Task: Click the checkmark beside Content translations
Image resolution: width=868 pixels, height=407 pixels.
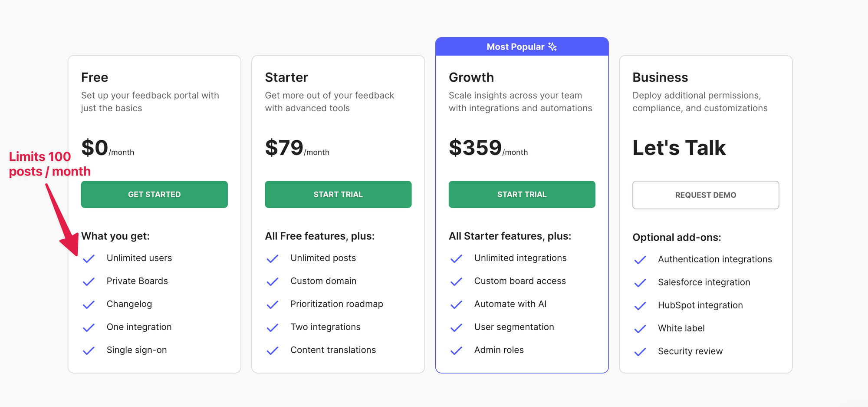Action: pyautogui.click(x=273, y=351)
